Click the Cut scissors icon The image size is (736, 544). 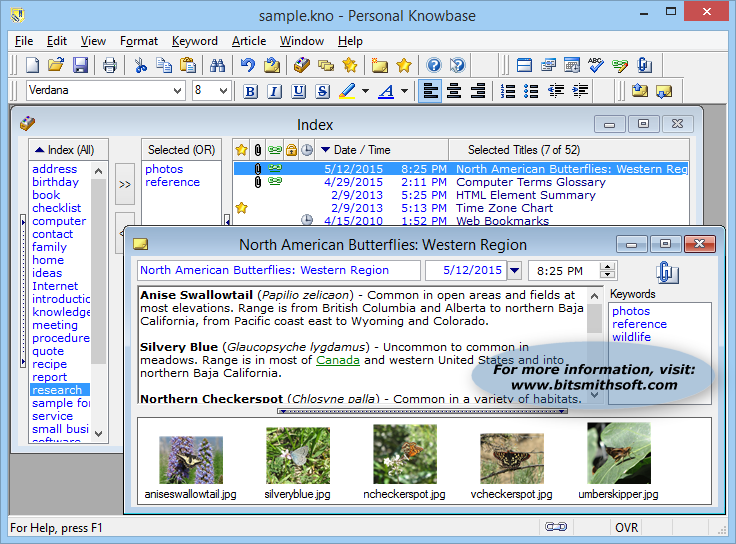tap(141, 66)
